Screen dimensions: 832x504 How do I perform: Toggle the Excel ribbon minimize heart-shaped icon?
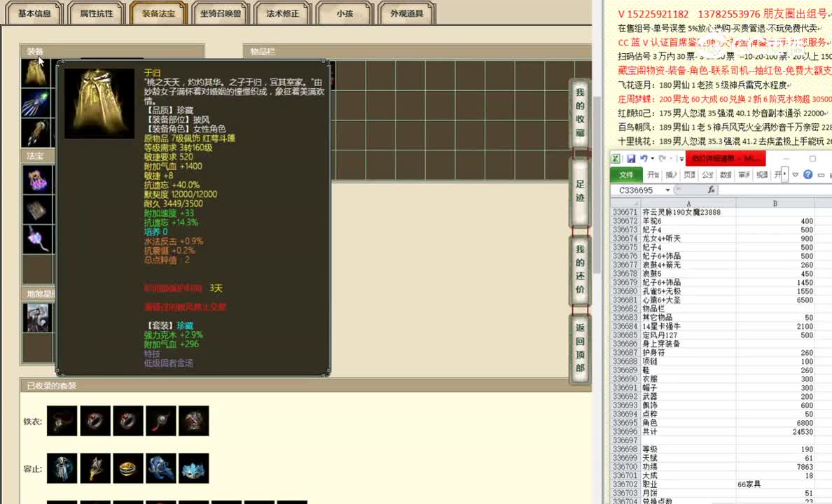[x=796, y=174]
